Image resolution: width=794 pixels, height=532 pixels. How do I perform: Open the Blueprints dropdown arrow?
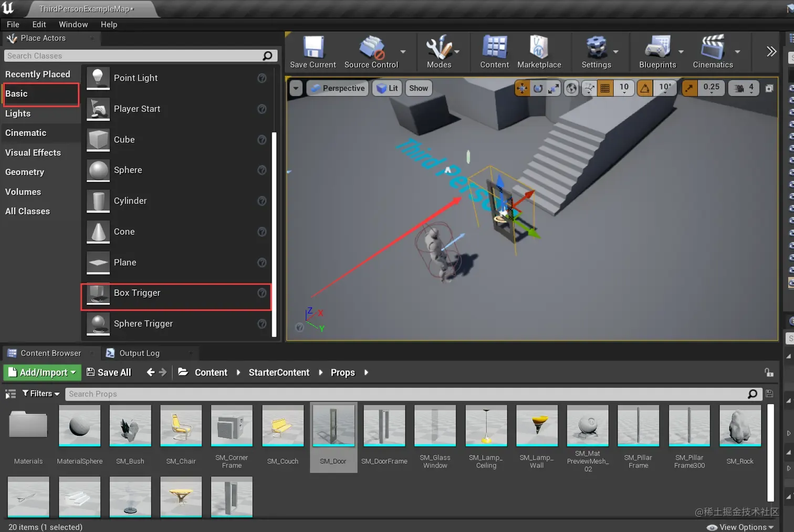click(x=681, y=51)
